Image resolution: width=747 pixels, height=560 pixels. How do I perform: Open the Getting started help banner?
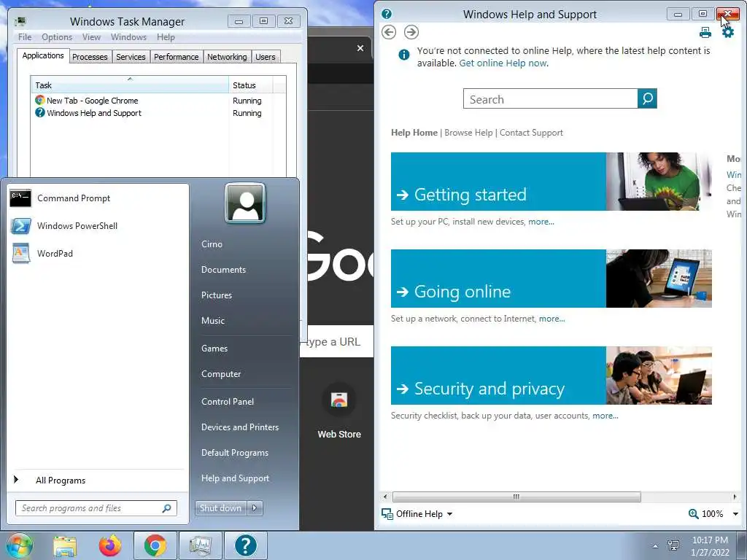551,182
